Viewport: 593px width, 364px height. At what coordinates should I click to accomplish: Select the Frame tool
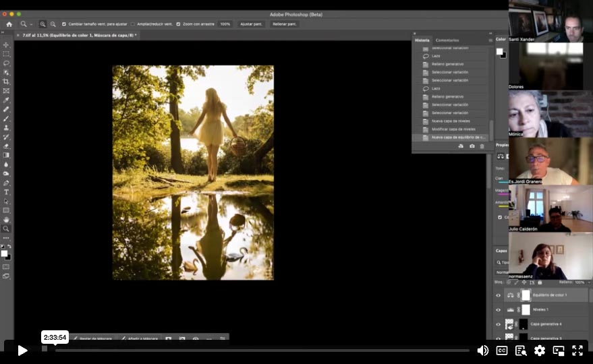click(x=6, y=91)
